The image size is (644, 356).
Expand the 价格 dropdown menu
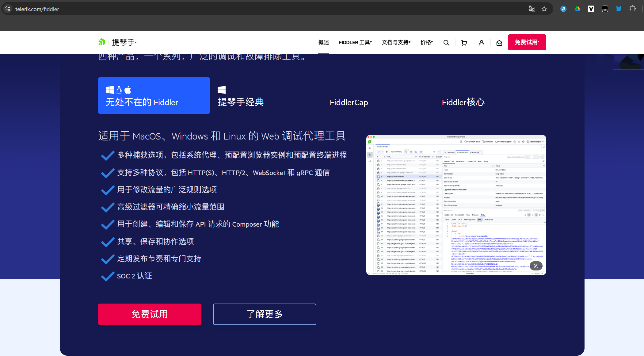(x=426, y=42)
